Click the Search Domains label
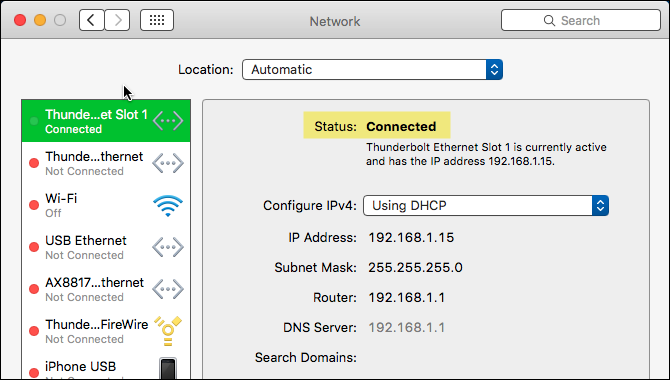The width and height of the screenshot is (670, 380). tap(306, 357)
